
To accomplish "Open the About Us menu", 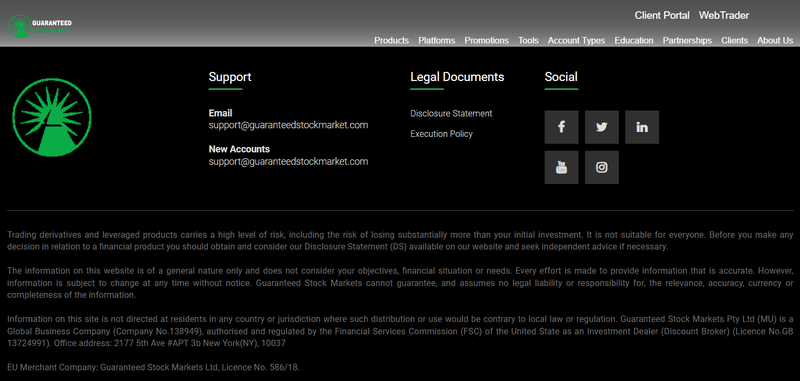I will click(x=775, y=40).
